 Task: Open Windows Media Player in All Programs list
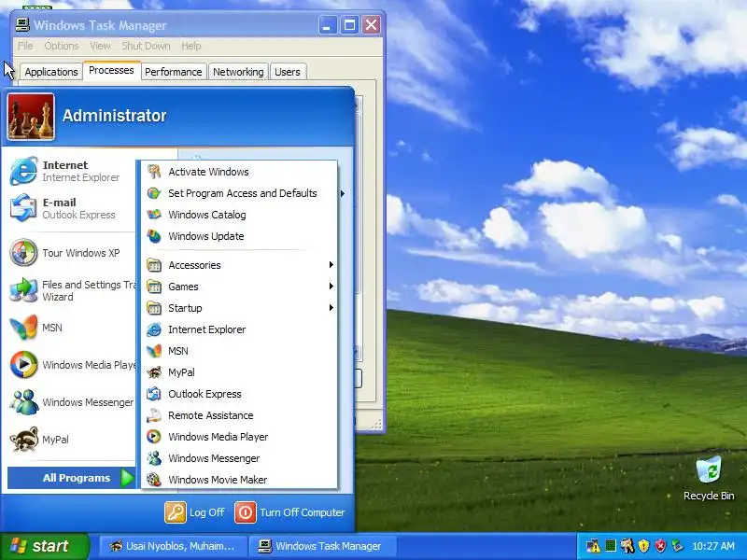239,437
